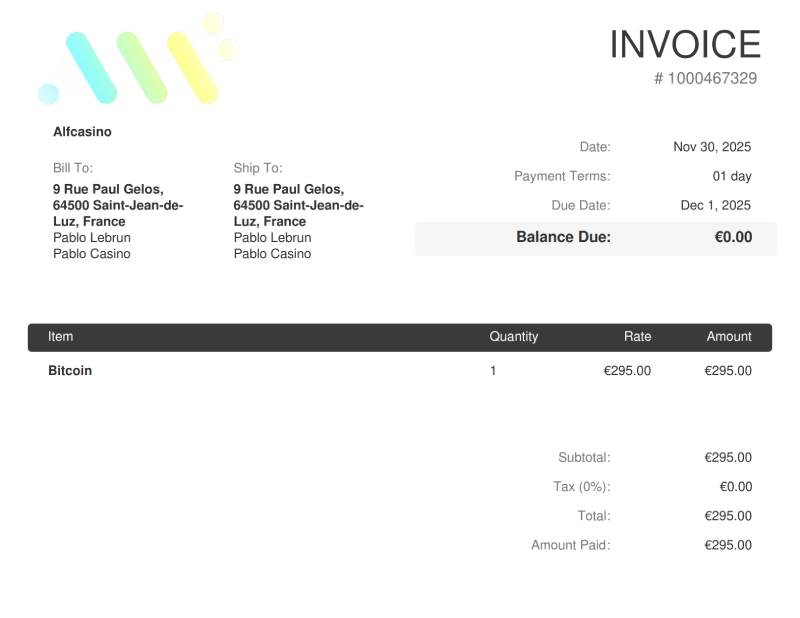Click the Amount Paid value €295.00
Screen dimensions: 800x618
click(x=727, y=545)
